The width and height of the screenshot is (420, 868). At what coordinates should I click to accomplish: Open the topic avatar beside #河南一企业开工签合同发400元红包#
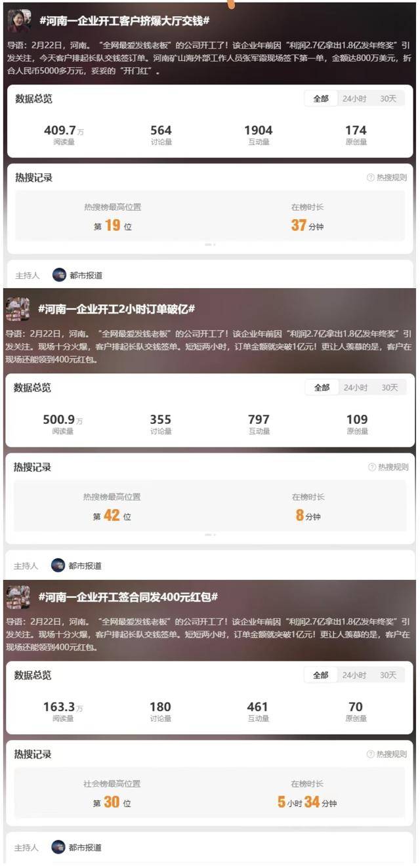[x=18, y=596]
